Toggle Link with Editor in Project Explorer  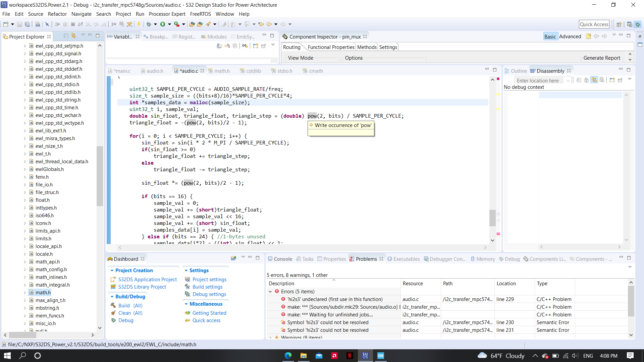click(74, 36)
